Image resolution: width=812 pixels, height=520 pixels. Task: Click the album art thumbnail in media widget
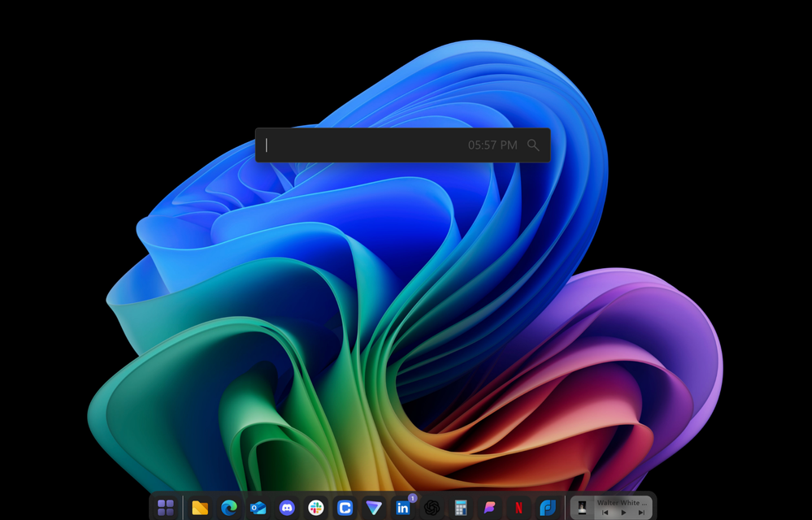pos(582,508)
